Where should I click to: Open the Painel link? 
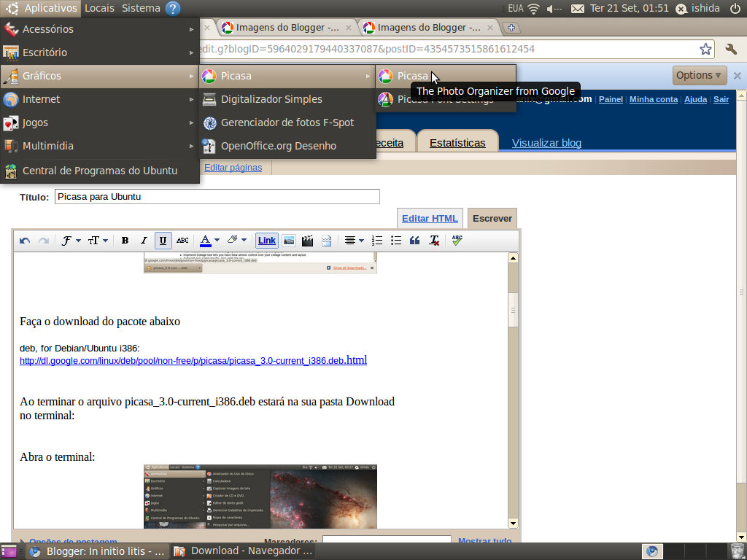(611, 99)
